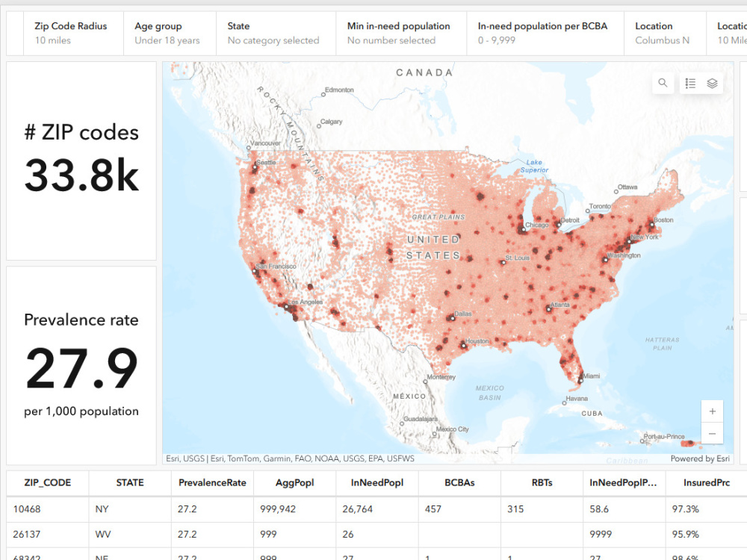
Task: Click the 26,764 InNeedPopl value
Action: (377, 509)
